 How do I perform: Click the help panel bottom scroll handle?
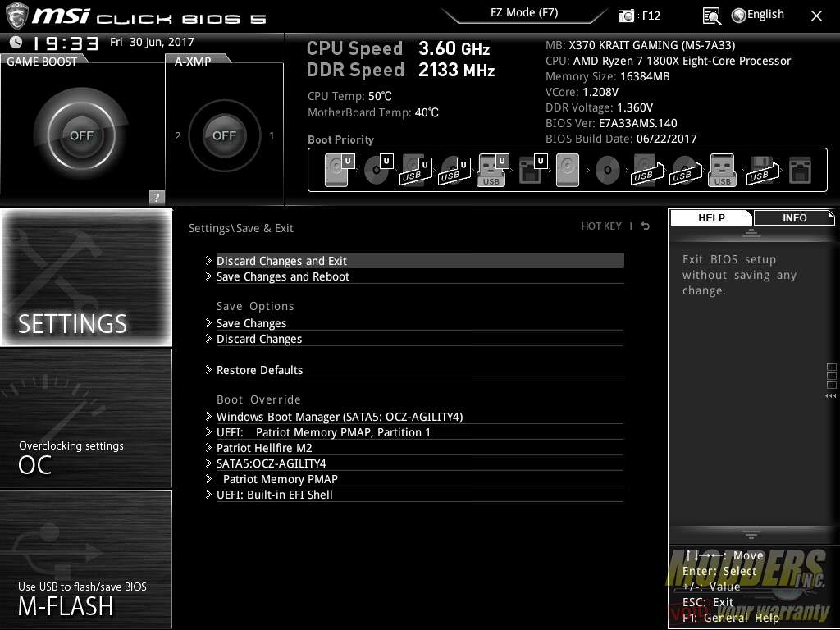751,535
